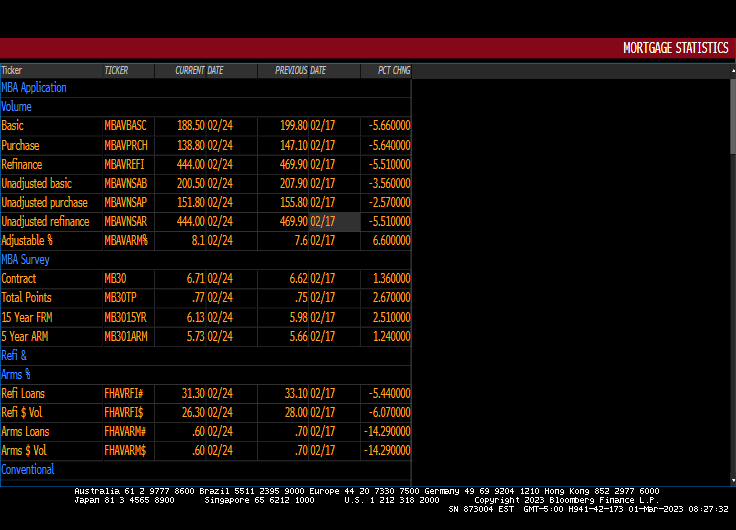Select the Conventional section heading
The image size is (736, 530).
click(28, 470)
